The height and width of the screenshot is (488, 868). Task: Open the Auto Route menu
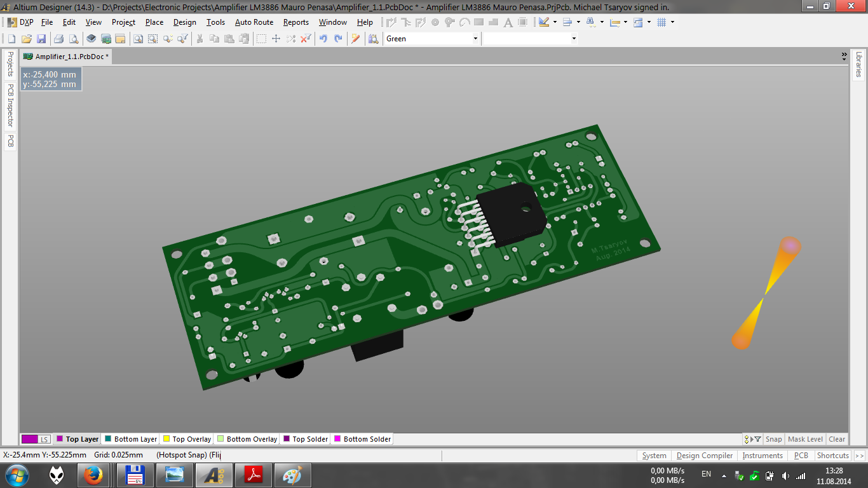tap(254, 22)
